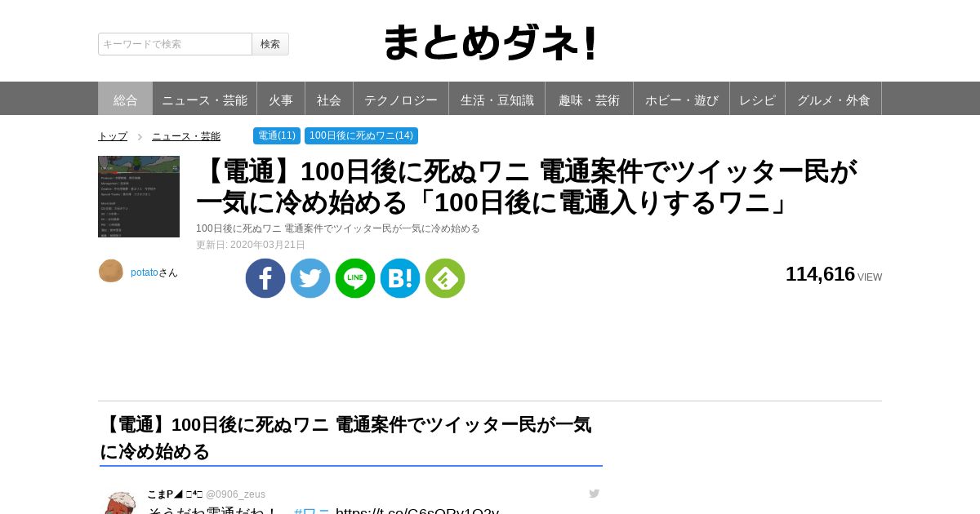Open article thumbnail image
Viewport: 980px width, 514px height.
139,197
